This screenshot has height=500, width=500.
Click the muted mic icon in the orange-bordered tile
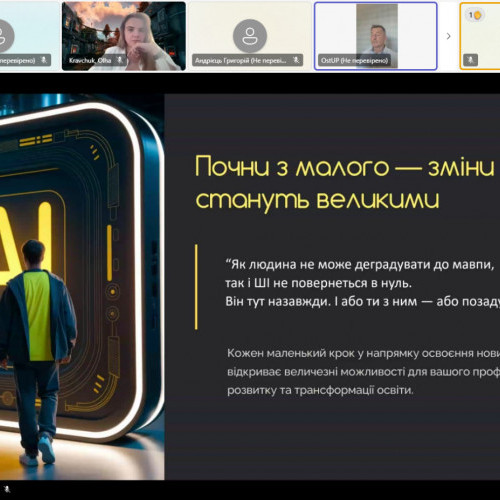pos(471,60)
